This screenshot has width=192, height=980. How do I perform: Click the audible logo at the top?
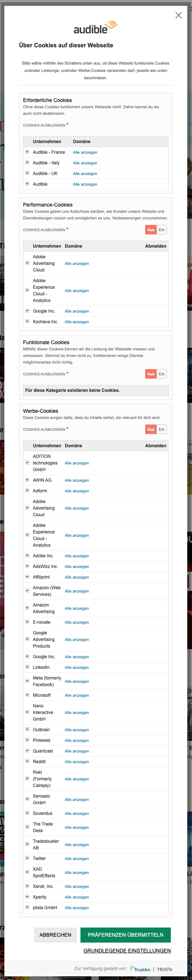(x=95, y=28)
